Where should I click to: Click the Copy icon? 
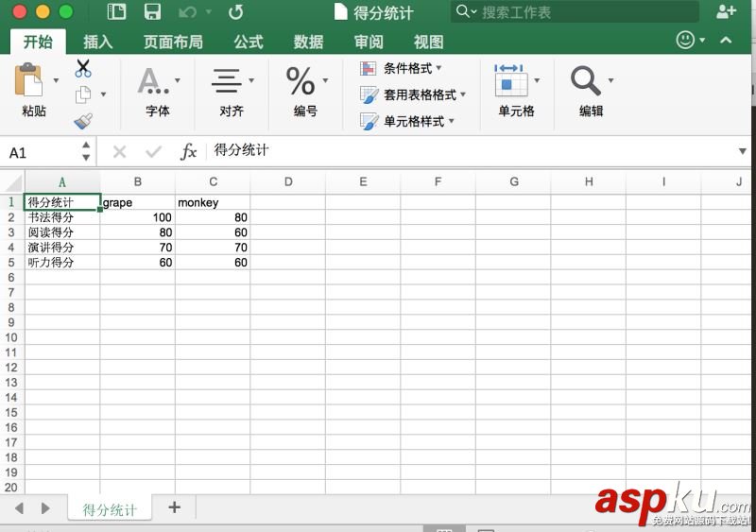pos(83,94)
